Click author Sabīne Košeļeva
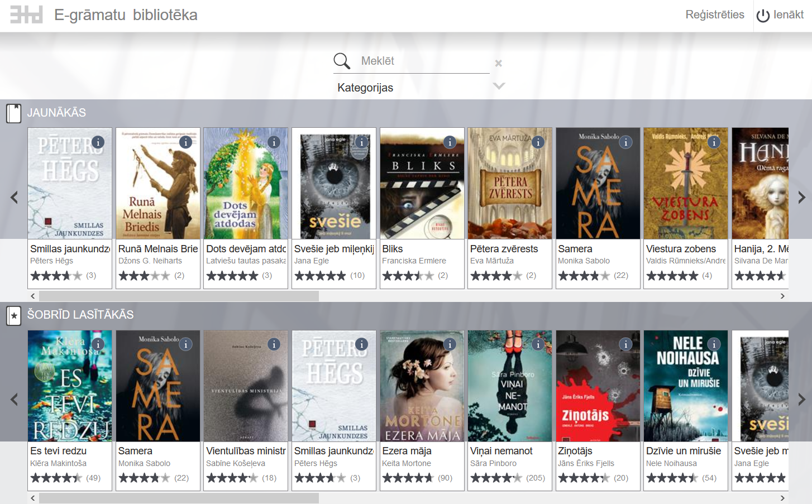The width and height of the screenshot is (812, 504). click(x=236, y=463)
